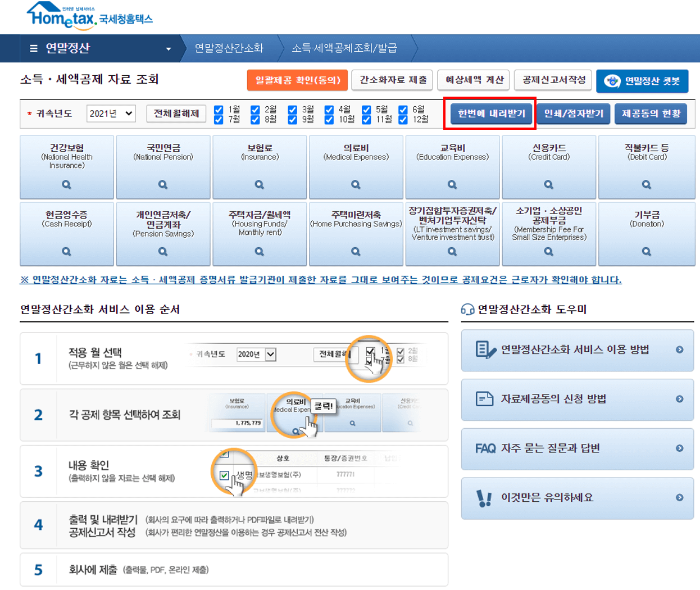This screenshot has width=700, height=590.
Task: Click the 전체월해제 deselect-all button
Action: point(176,114)
